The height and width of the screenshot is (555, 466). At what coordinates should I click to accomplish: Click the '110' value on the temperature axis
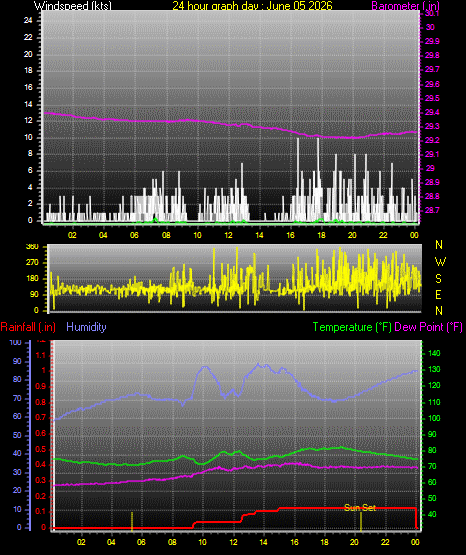pos(434,402)
